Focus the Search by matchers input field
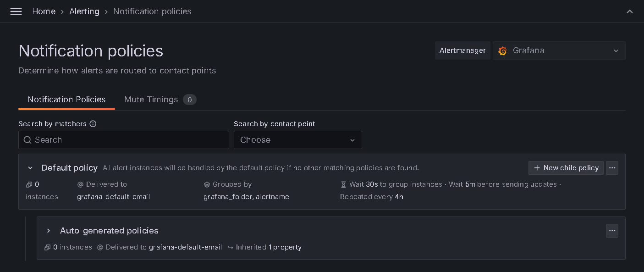This screenshot has height=272, width=644. click(x=128, y=140)
